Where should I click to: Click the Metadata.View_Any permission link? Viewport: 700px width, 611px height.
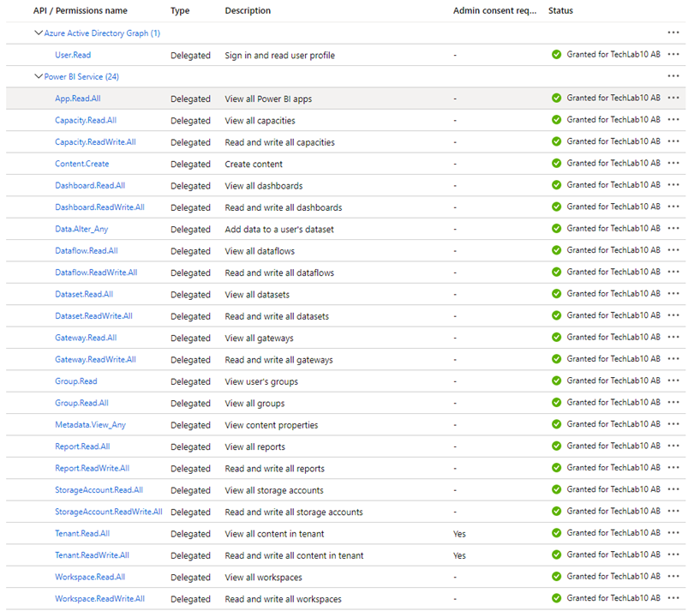tap(90, 424)
